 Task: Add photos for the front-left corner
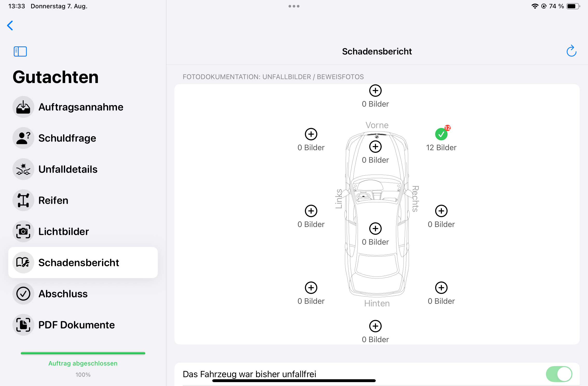coord(311,134)
